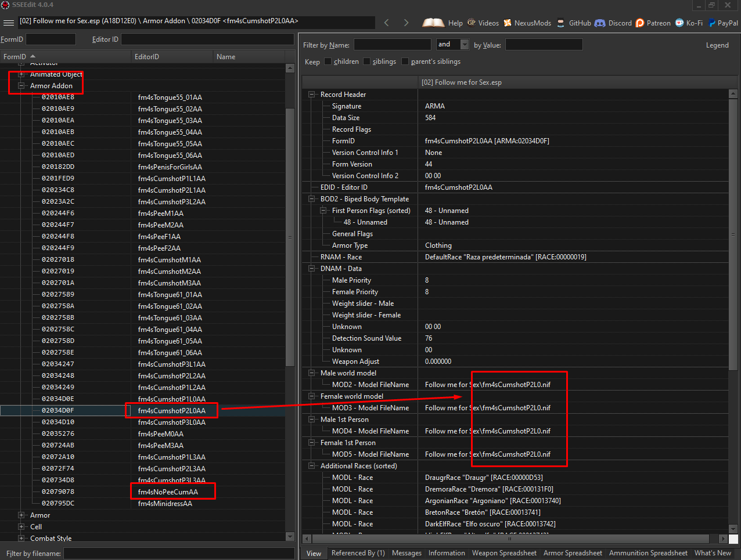Collapse Additional Races (sorted) section
The image size is (741, 560).
pos(312,466)
